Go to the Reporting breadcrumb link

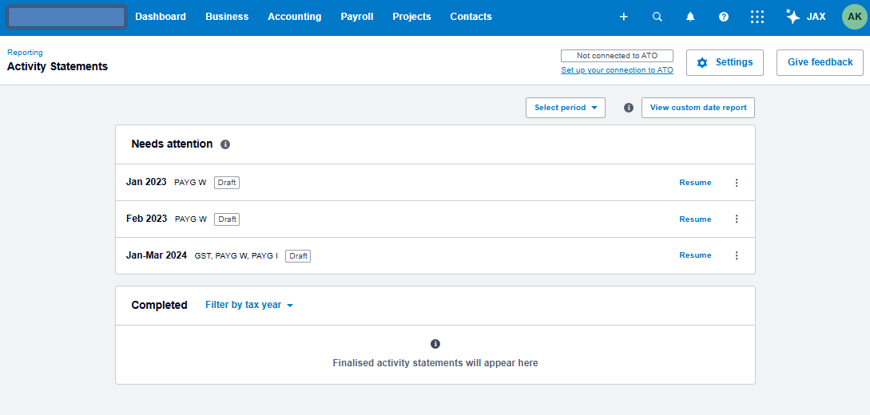[25, 52]
